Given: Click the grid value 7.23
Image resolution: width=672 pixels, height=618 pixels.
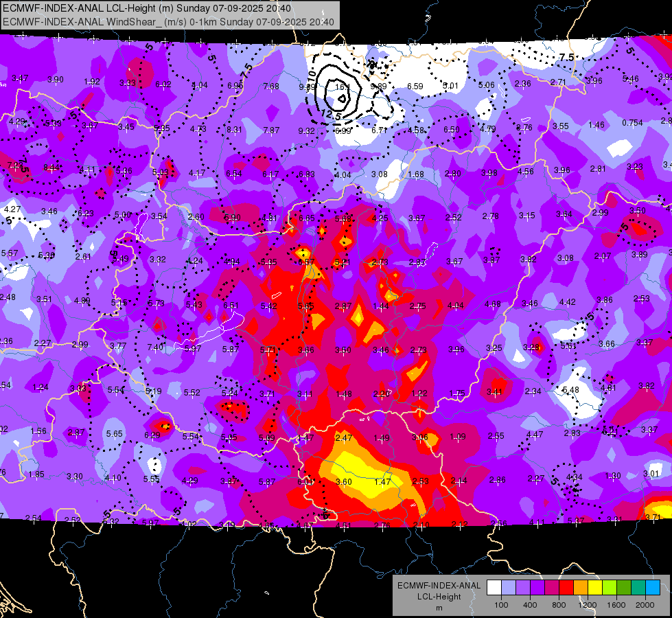Looking at the screenshot, I should (x=15, y=165).
